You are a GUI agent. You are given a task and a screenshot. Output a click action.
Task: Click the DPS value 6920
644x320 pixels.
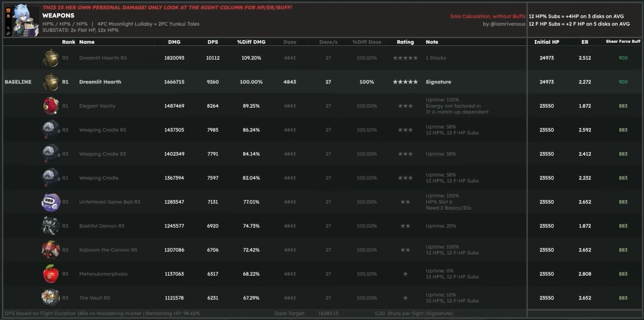213,226
